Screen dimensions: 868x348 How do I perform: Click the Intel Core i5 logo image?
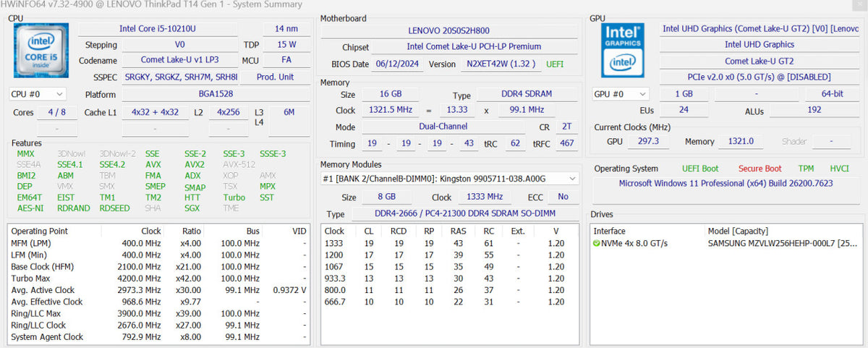[41, 50]
